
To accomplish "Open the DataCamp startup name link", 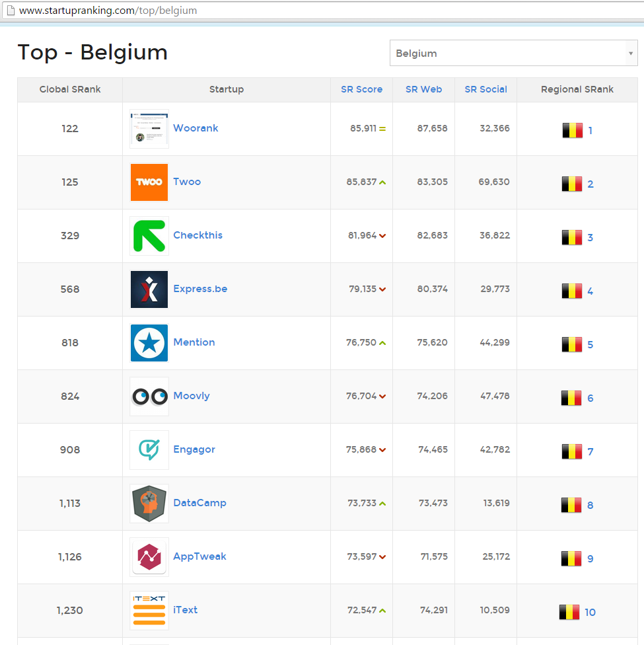I will coord(199,503).
